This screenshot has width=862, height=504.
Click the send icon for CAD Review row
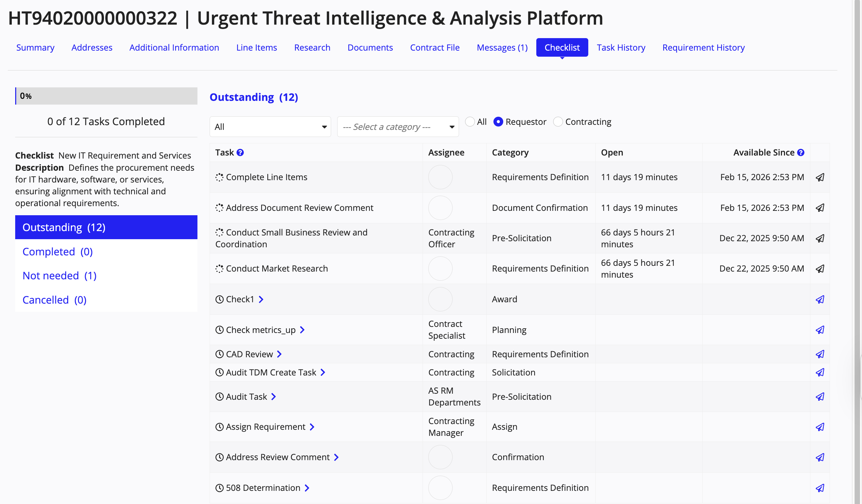(x=820, y=354)
